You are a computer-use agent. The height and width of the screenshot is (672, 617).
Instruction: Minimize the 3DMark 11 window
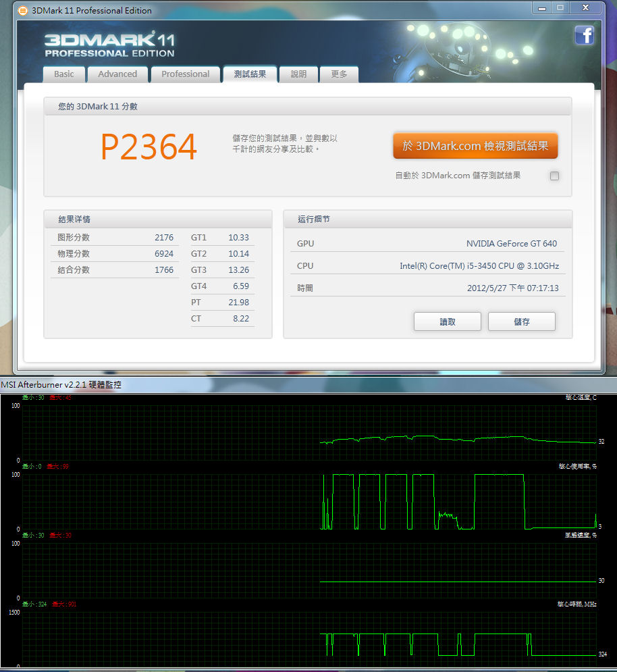(x=542, y=7)
